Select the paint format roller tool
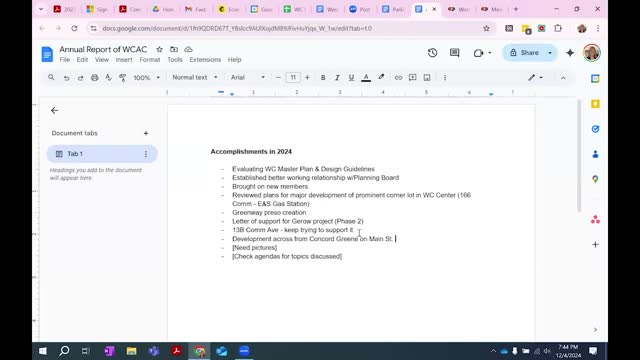640x360 pixels. tap(122, 78)
